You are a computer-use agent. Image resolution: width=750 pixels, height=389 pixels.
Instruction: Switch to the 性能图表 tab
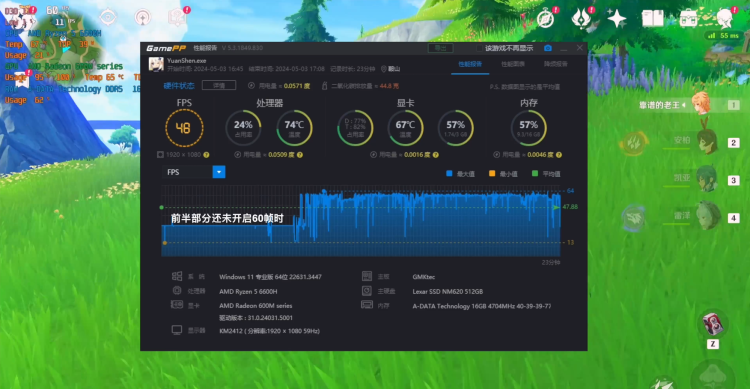click(513, 64)
